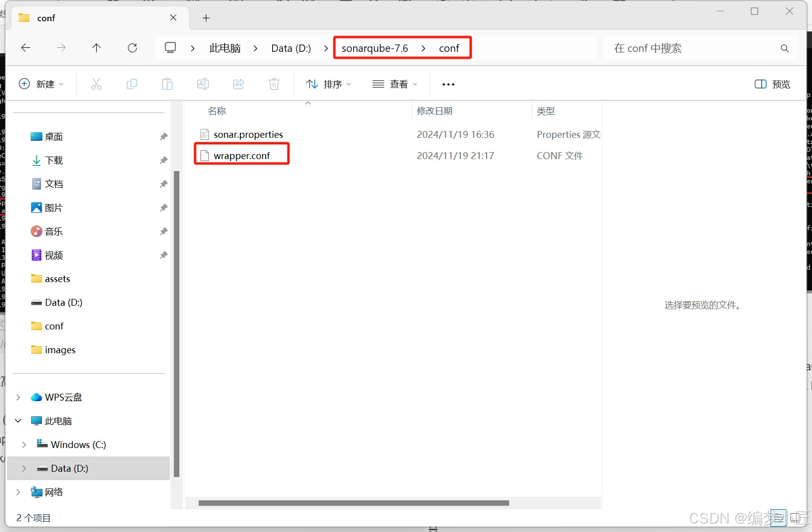Click conf breadcrumb segment
This screenshot has width=812, height=532.
(x=449, y=48)
